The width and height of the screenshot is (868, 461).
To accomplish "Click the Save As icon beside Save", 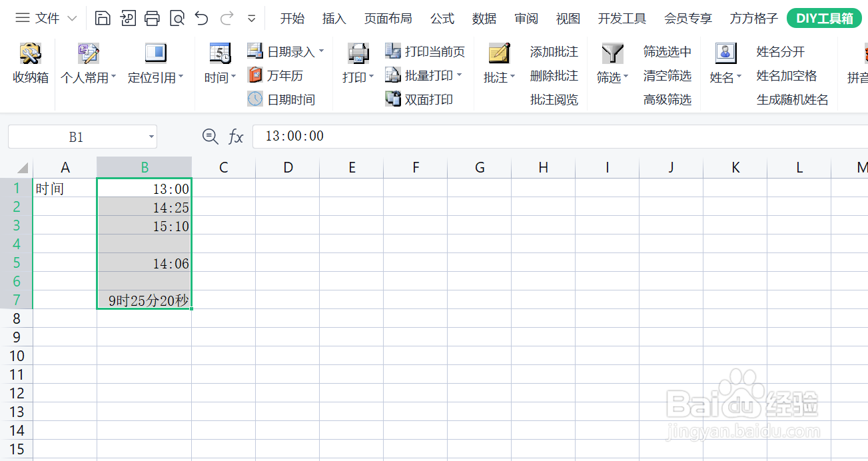I will [x=127, y=18].
